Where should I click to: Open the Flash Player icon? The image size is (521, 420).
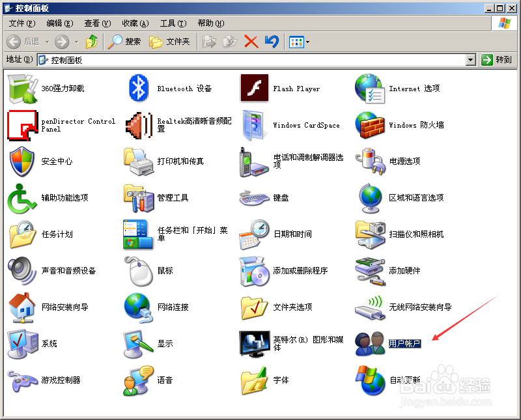point(254,88)
